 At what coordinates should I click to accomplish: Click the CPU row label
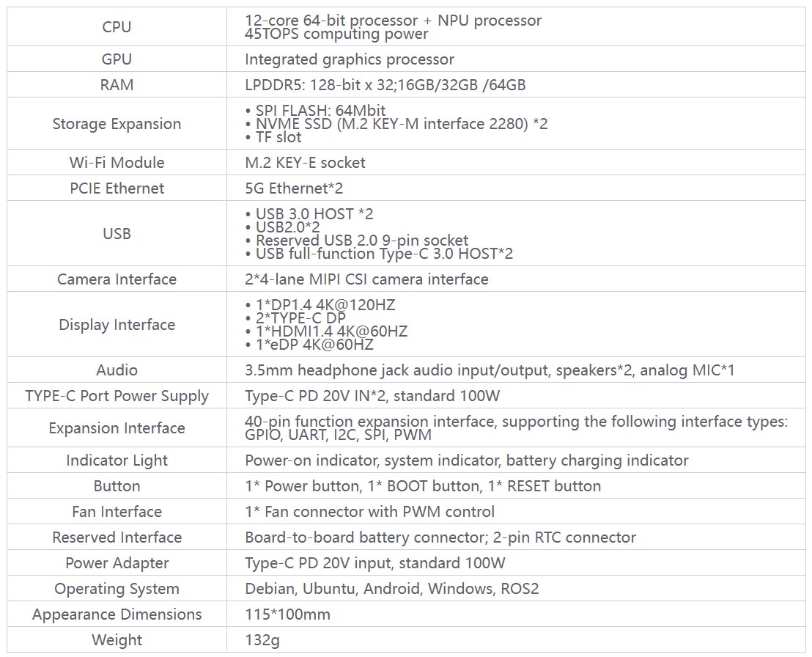coord(117,27)
